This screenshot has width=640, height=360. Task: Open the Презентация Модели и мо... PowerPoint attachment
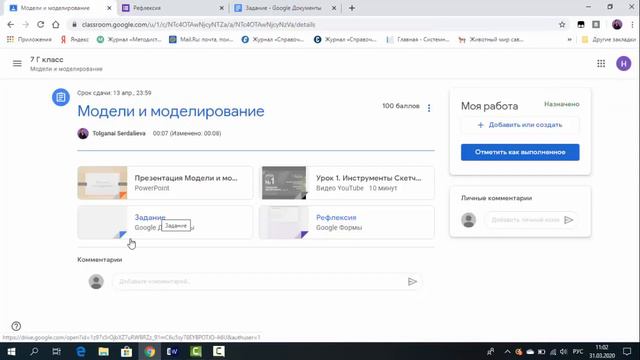pyautogui.click(x=165, y=183)
